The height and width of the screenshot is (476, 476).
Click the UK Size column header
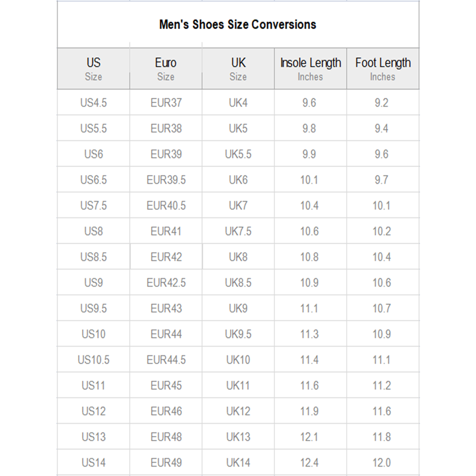[238, 69]
